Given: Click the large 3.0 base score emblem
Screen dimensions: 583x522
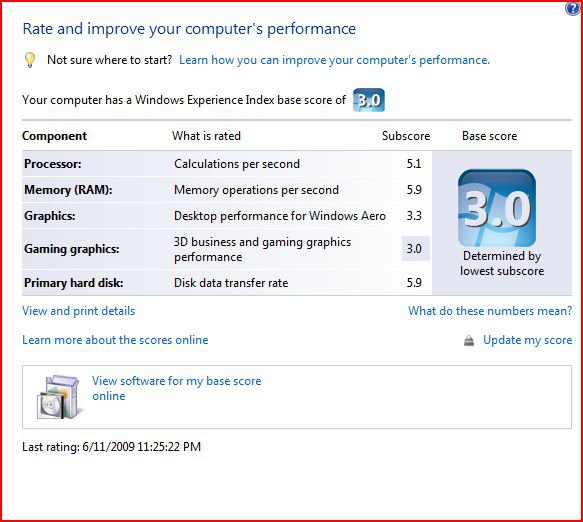Looking at the screenshot, I should 497,208.
